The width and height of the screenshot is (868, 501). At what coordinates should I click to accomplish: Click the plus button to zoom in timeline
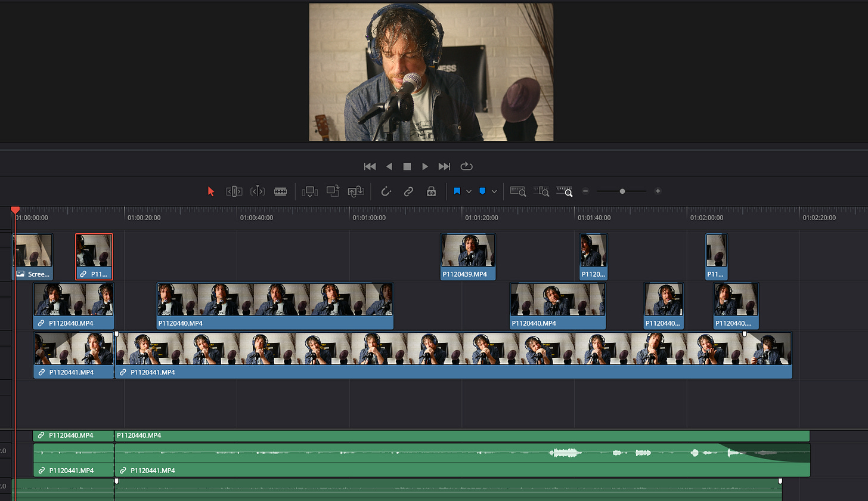(x=658, y=191)
